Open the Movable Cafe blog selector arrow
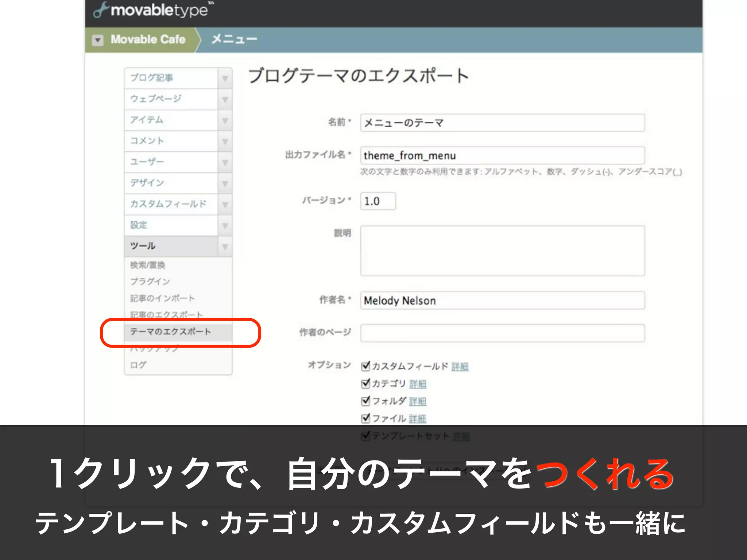The height and width of the screenshot is (560, 747). point(97,40)
